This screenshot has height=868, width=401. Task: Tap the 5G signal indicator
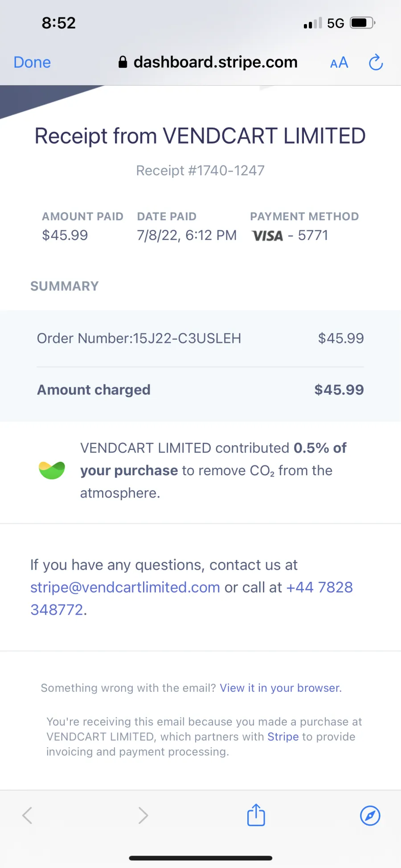(x=336, y=23)
